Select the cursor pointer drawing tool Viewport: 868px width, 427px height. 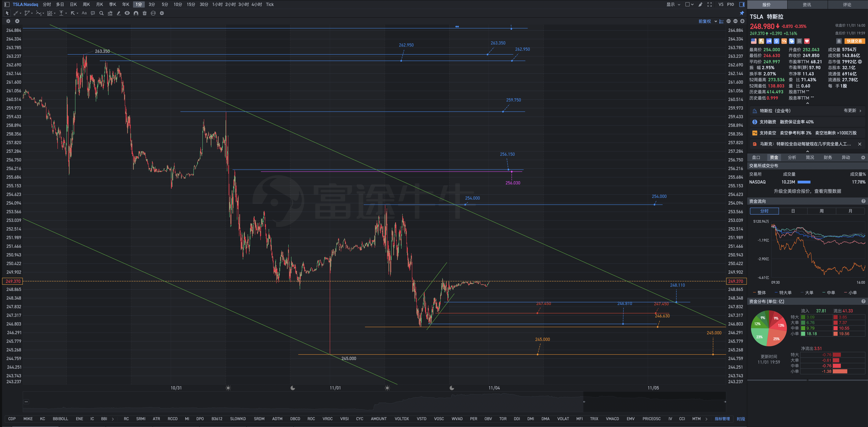coord(7,13)
